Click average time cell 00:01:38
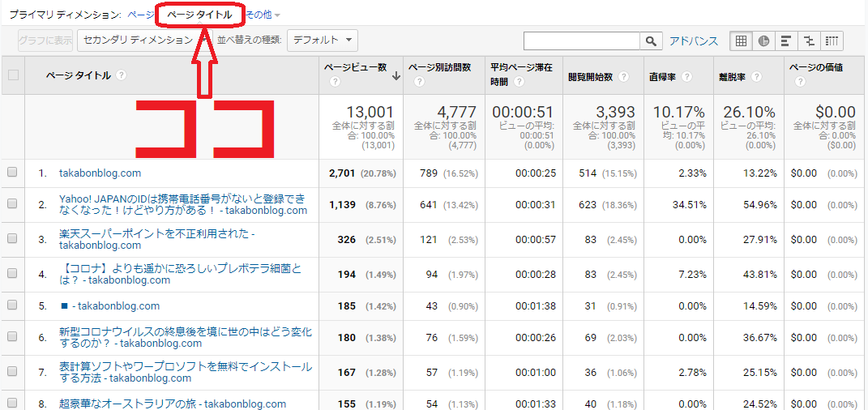The width and height of the screenshot is (868, 410). 535,306
